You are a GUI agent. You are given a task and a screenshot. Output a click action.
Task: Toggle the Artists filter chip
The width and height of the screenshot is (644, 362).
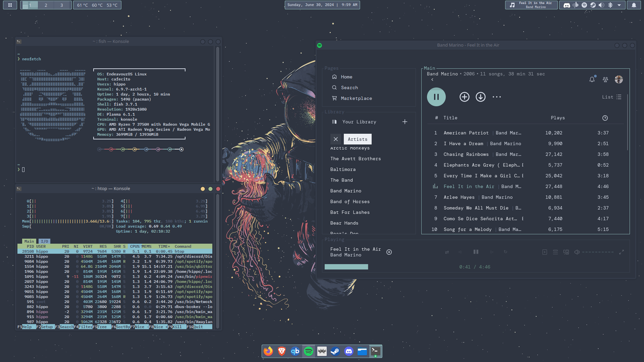pyautogui.click(x=357, y=139)
